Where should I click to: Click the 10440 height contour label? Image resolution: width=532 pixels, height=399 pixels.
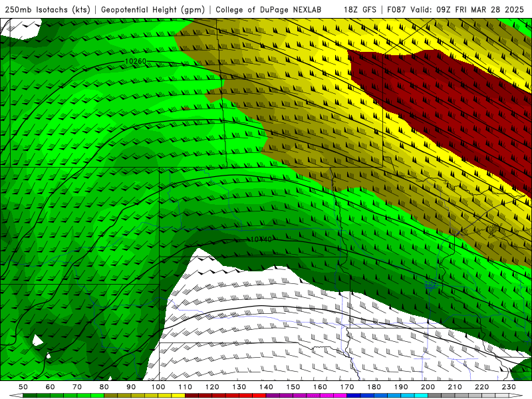[261, 239]
